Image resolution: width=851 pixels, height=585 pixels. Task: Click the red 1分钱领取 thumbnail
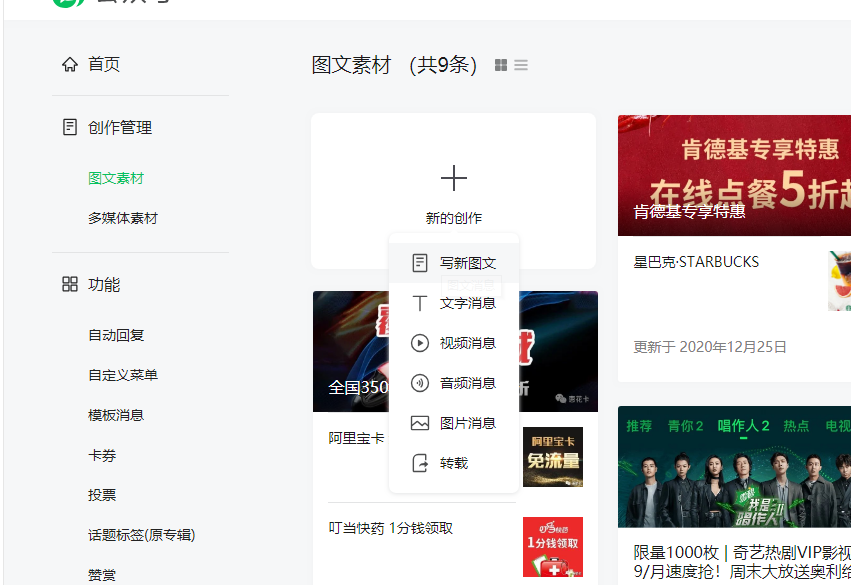(x=553, y=547)
